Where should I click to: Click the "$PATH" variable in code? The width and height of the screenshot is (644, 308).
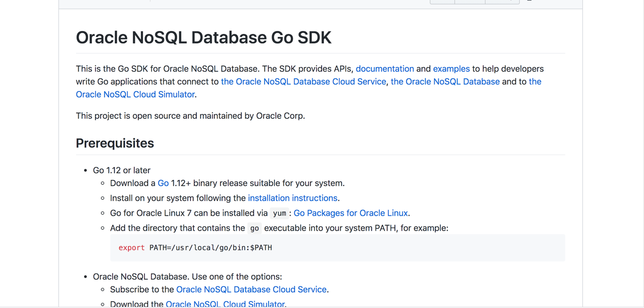[261, 248]
